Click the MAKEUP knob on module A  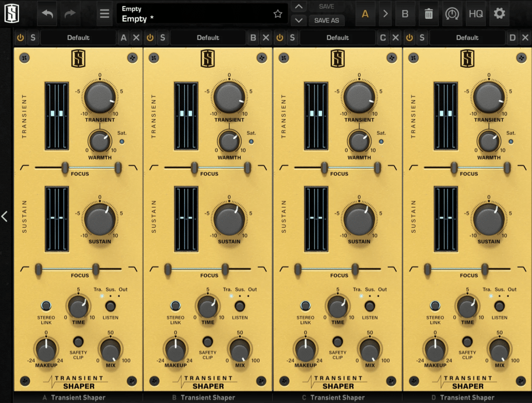click(x=46, y=350)
